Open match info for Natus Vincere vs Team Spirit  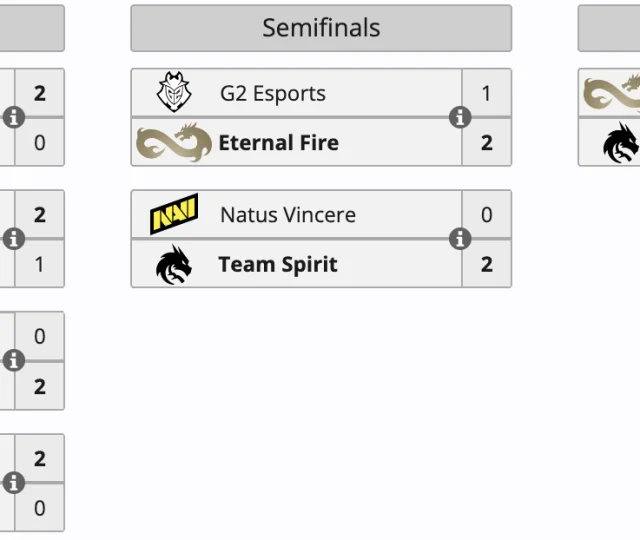point(460,239)
